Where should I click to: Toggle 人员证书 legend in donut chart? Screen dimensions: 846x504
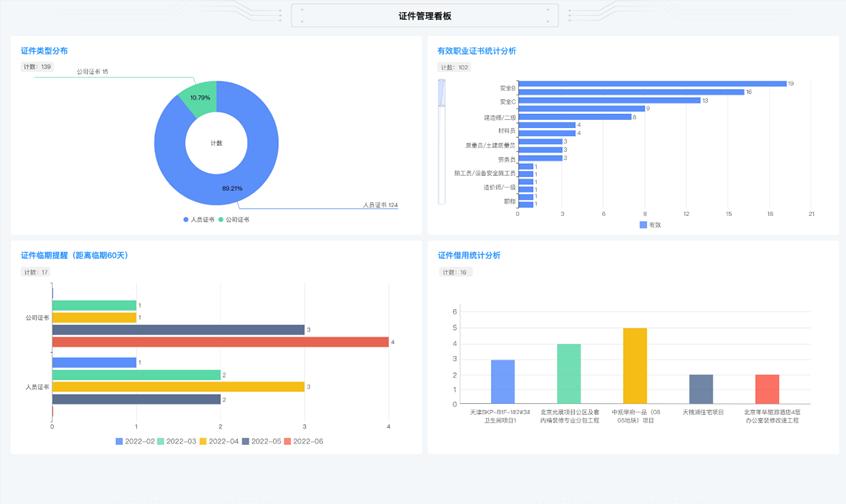tap(198, 219)
